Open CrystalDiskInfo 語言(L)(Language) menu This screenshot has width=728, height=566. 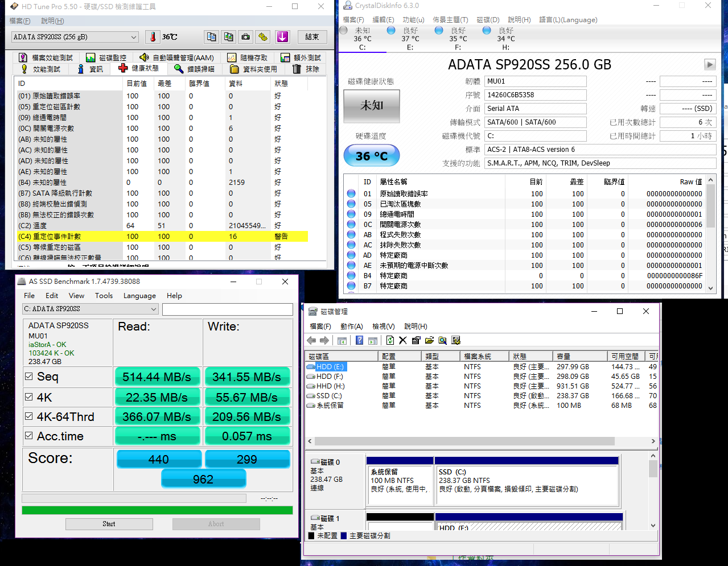coord(568,20)
